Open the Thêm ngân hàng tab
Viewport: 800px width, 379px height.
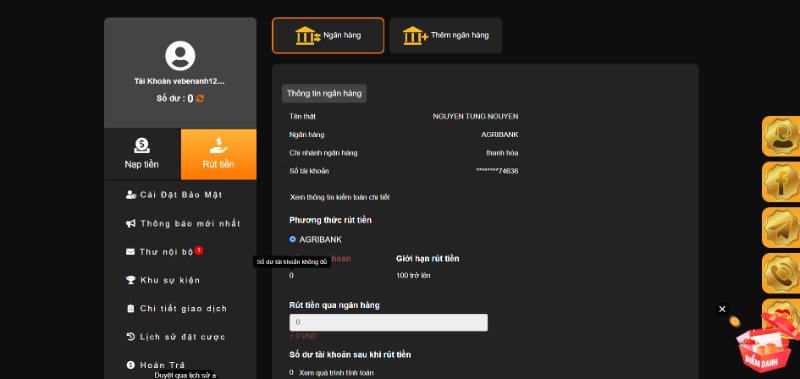tap(445, 36)
